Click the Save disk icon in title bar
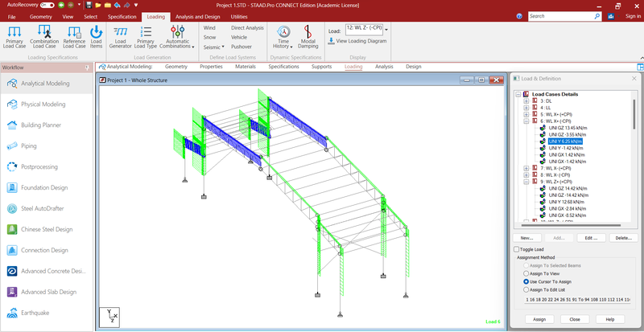Viewport: 644px width, 332px height. point(89,6)
